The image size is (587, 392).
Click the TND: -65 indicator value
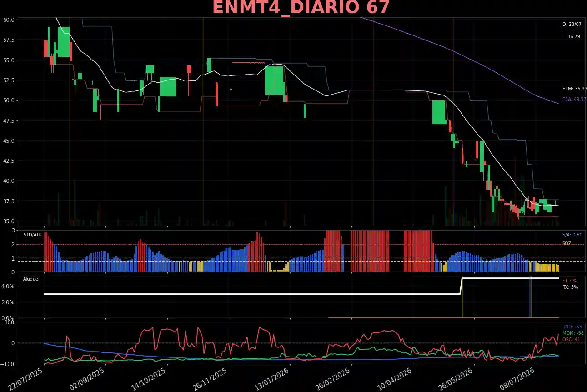(572, 327)
